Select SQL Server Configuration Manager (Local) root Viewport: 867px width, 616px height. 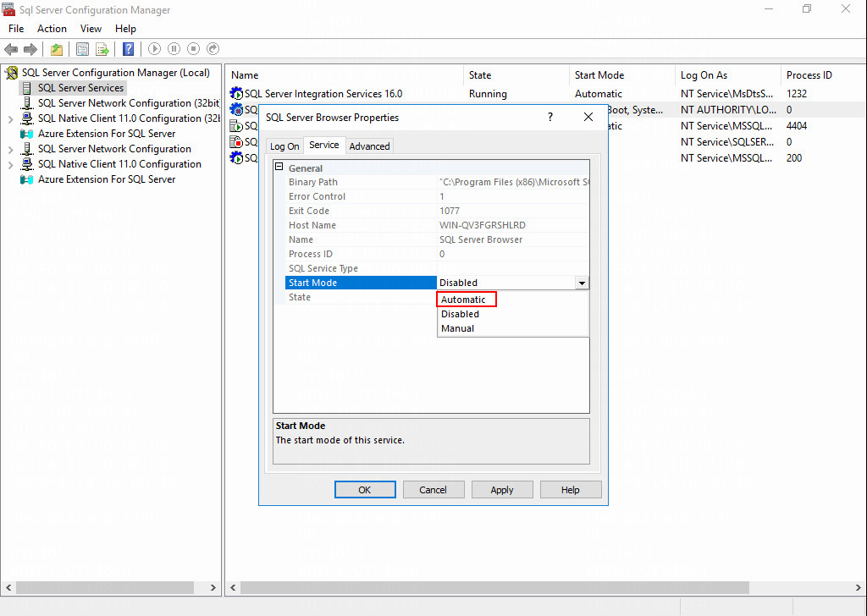[x=116, y=73]
